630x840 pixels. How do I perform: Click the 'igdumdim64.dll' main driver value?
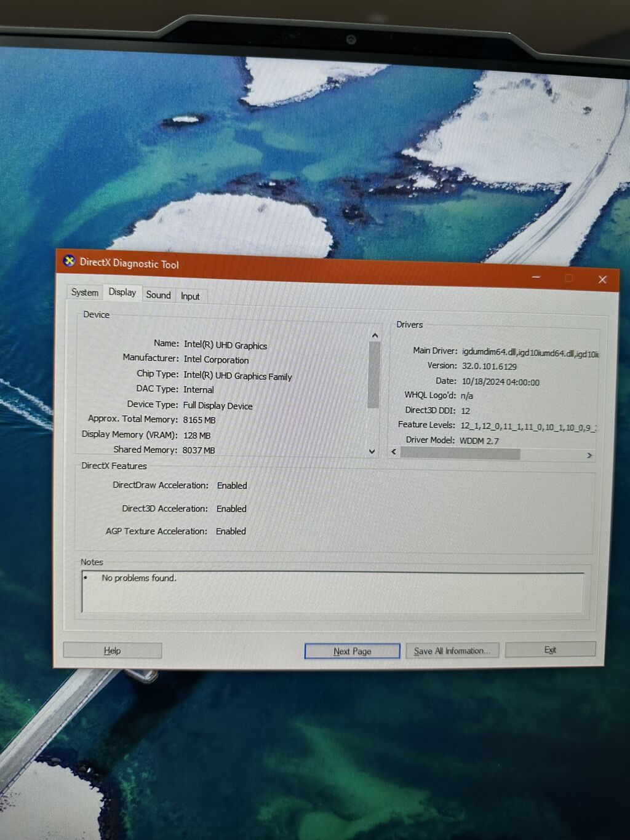530,353
